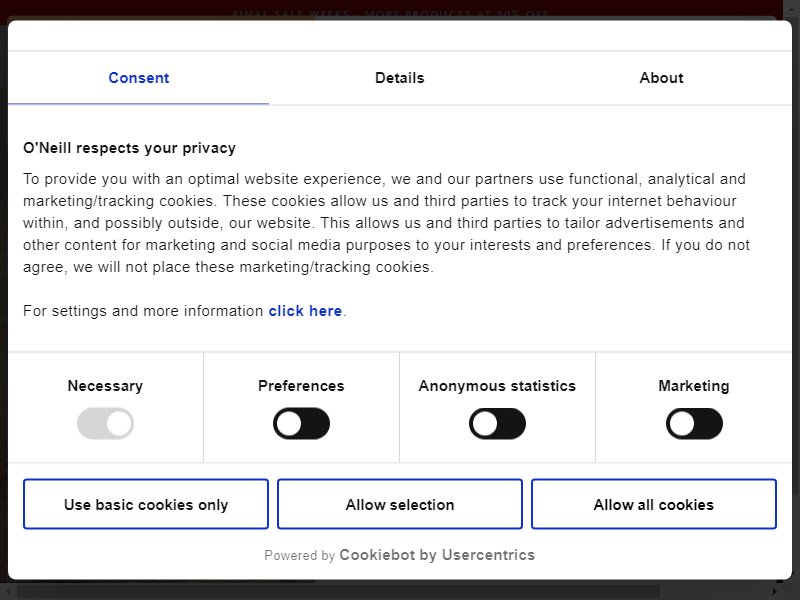Follow the 'click here' settings link
800x600 pixels.
pyautogui.click(x=305, y=311)
